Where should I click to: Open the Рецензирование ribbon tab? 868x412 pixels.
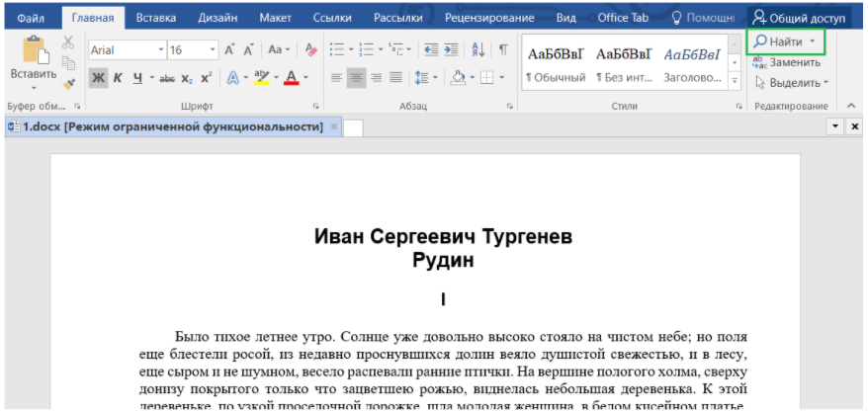pos(488,18)
